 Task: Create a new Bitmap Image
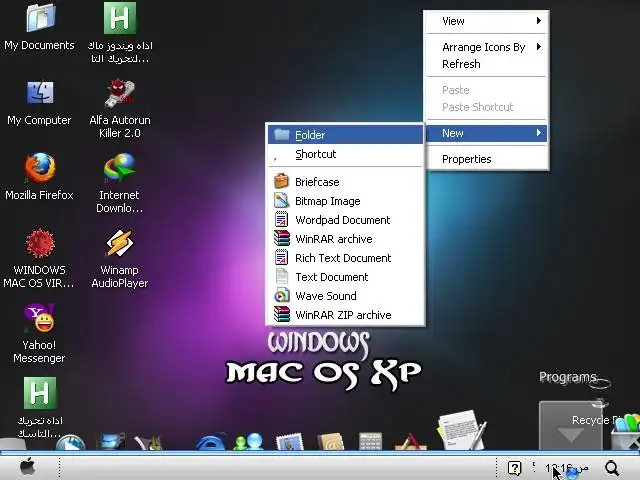coord(345,201)
